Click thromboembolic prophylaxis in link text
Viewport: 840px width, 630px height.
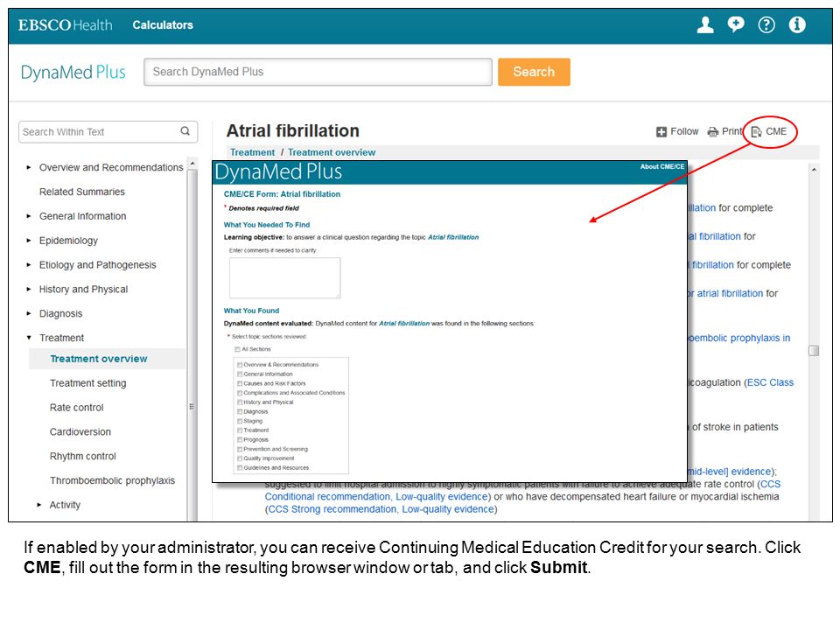point(739,338)
